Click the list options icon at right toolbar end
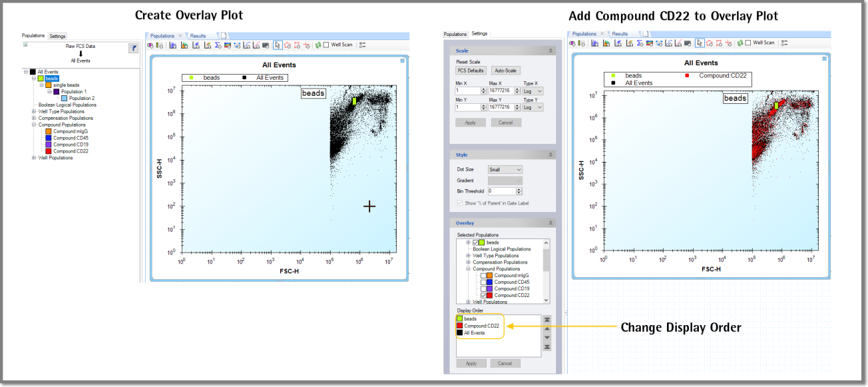868x387 pixels. point(785,43)
